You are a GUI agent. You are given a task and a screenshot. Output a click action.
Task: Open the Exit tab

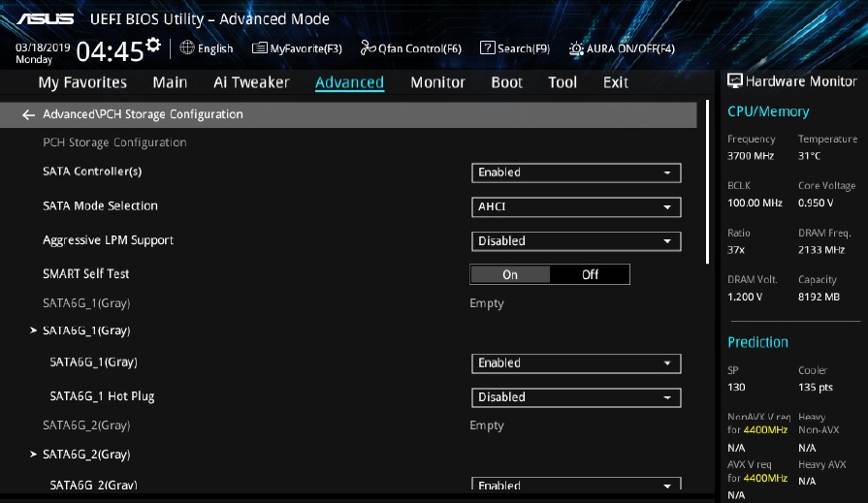click(x=616, y=82)
